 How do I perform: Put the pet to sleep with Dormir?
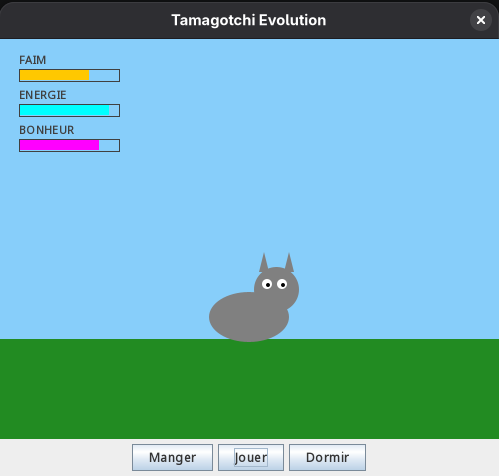click(x=327, y=457)
